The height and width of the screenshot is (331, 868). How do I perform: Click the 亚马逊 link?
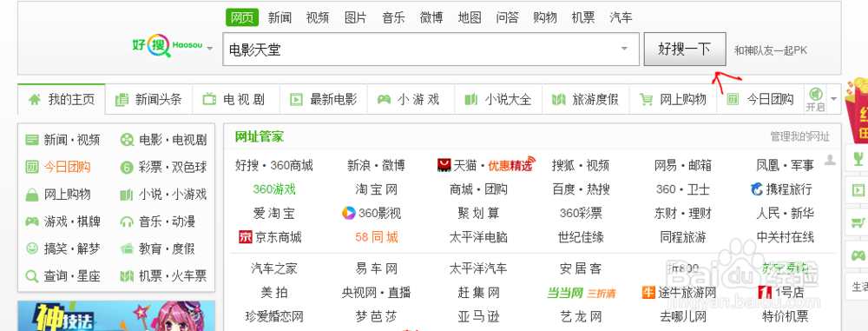478,317
